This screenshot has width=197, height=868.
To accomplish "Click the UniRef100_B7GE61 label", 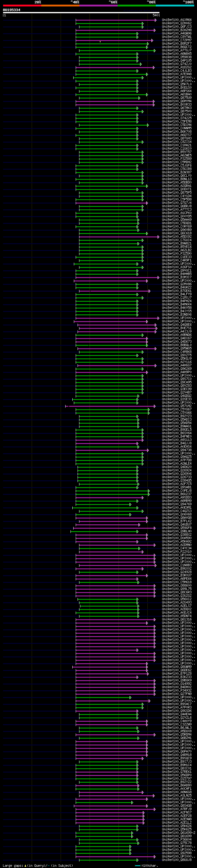I will tap(177, 291).
